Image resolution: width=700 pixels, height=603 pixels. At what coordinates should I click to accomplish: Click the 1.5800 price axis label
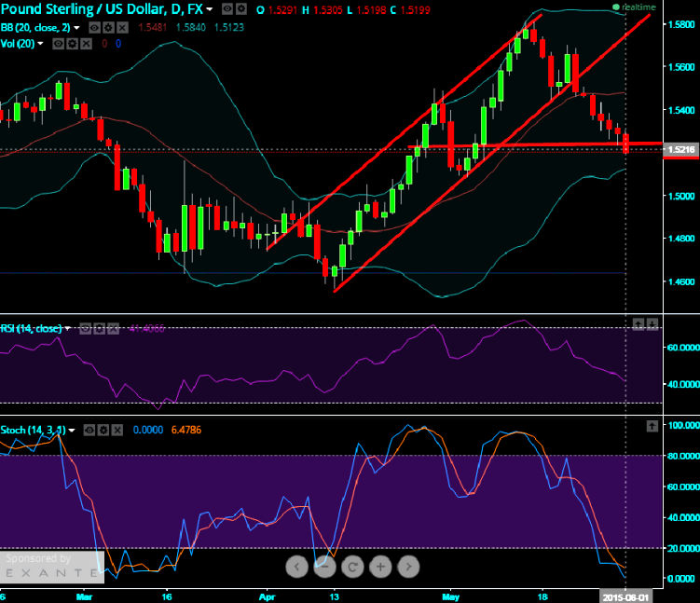click(681, 24)
